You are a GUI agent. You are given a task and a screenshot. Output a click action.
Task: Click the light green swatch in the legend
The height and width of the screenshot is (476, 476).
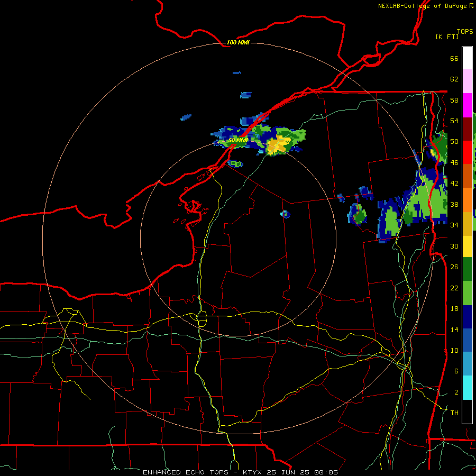(467, 293)
